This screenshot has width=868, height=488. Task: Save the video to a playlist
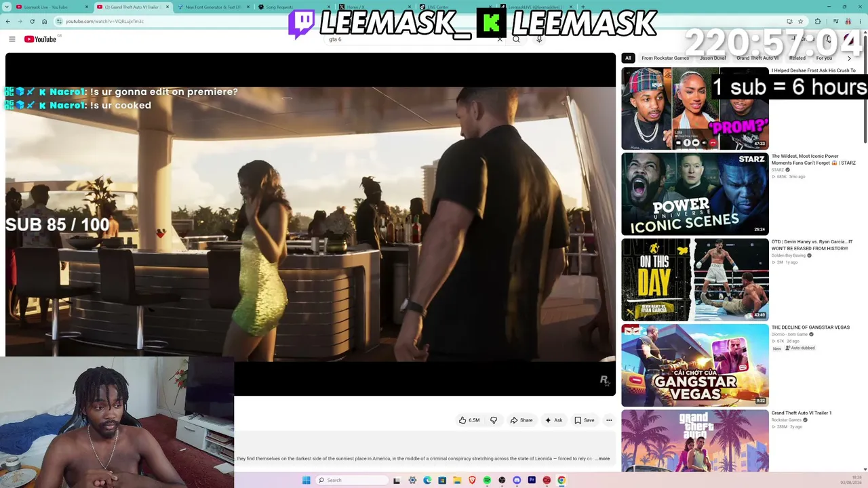585,420
